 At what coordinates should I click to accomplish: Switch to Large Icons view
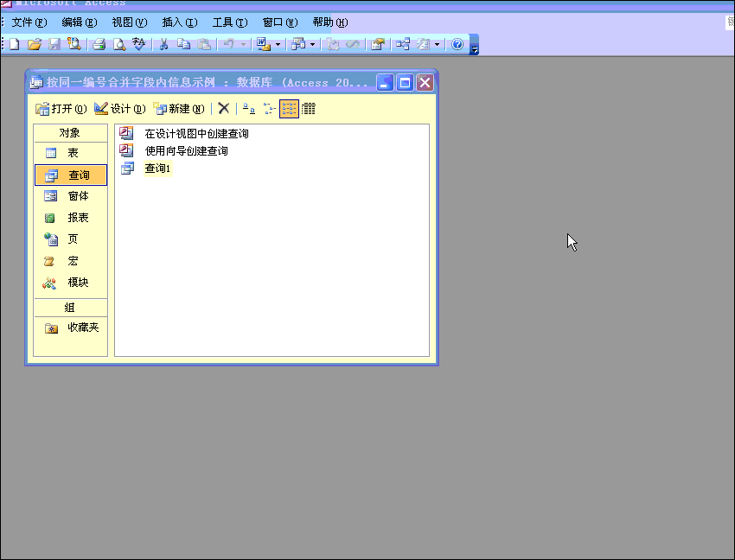pyautogui.click(x=249, y=109)
